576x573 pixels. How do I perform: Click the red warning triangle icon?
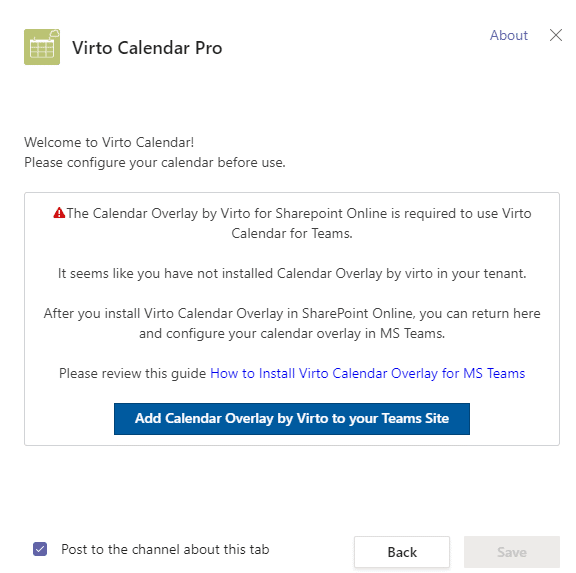point(59,213)
